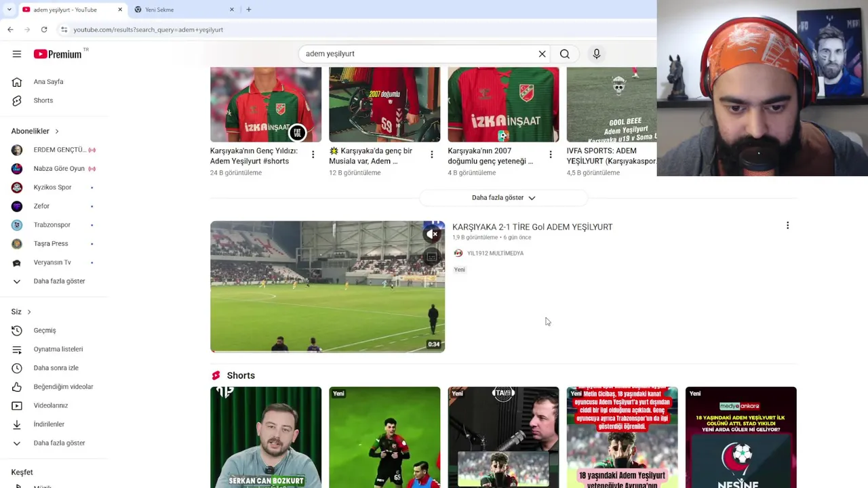Open tab search dropdown arrow
868x488 pixels.
pos(9,9)
